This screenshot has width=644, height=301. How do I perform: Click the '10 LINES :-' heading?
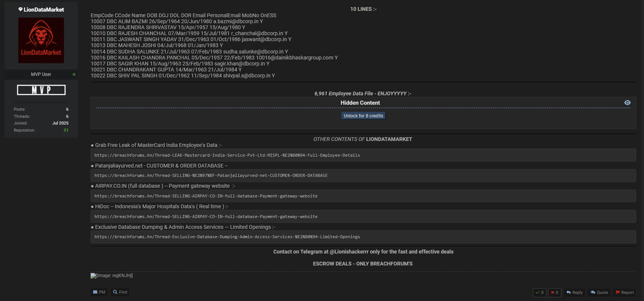click(x=363, y=9)
